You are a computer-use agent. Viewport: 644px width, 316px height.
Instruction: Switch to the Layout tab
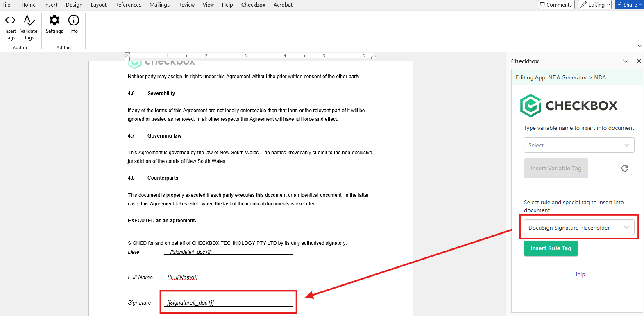pyautogui.click(x=99, y=5)
